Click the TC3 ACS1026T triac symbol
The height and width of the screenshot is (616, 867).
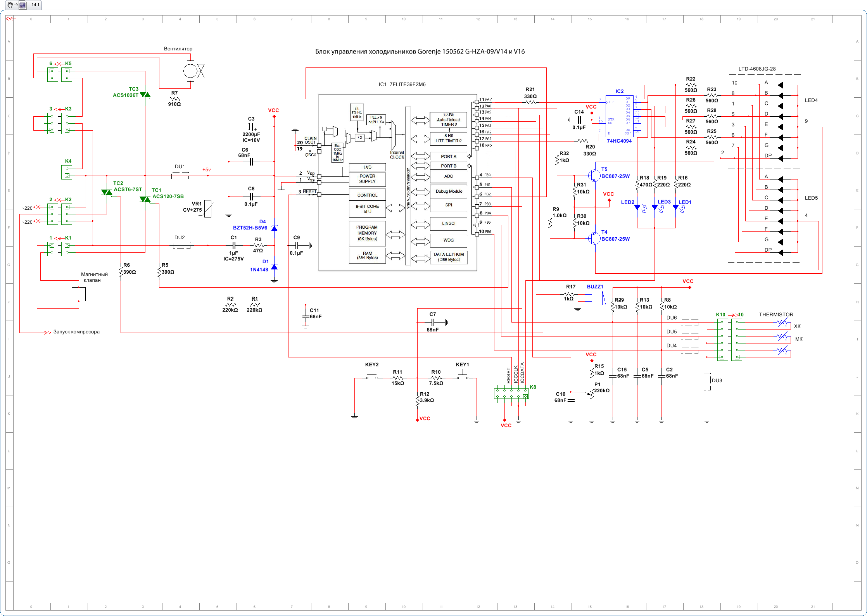tap(145, 95)
